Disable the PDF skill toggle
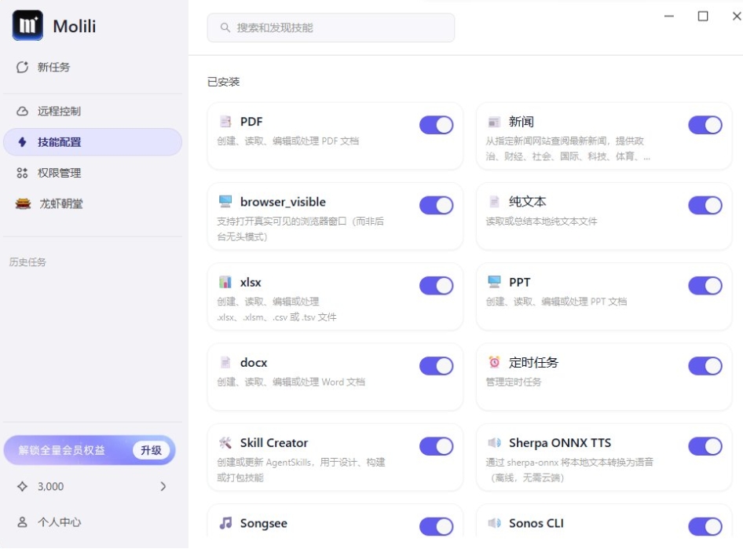743x560 pixels. 437,125
